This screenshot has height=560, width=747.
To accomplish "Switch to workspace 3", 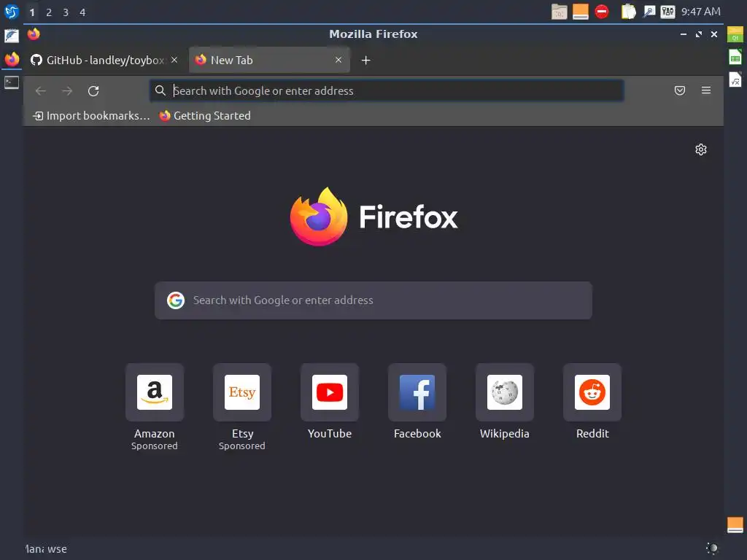I will tap(66, 12).
